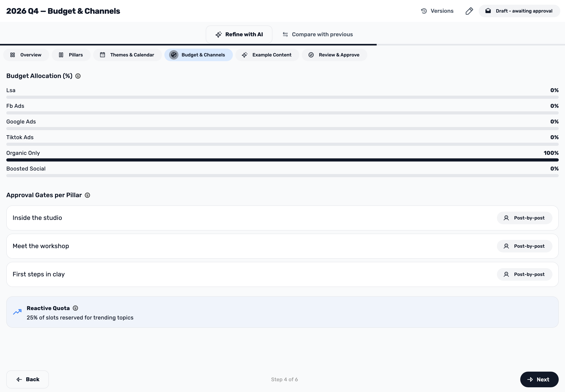This screenshot has height=392, width=565.
Task: Go to the Example Content tab
Action: pos(267,55)
